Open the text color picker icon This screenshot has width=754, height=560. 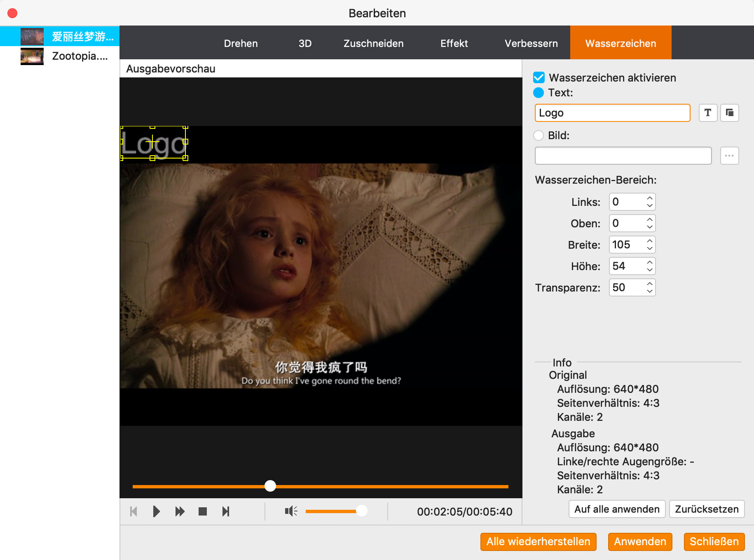click(729, 113)
